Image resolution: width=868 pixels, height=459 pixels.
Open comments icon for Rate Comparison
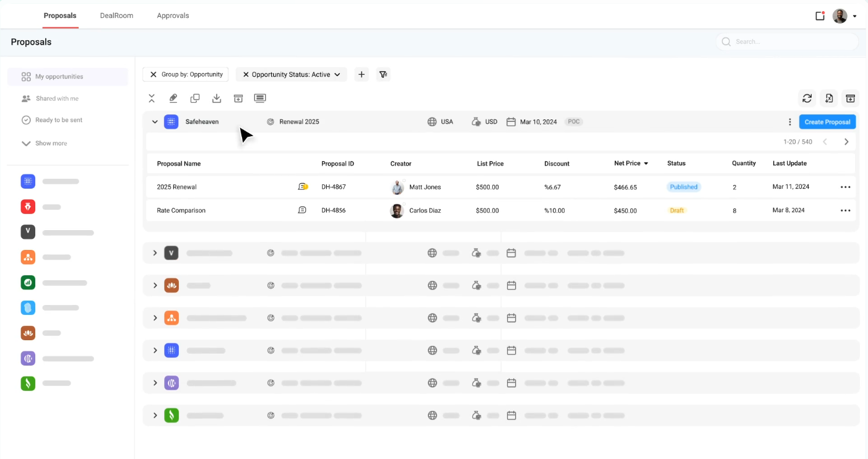point(302,210)
